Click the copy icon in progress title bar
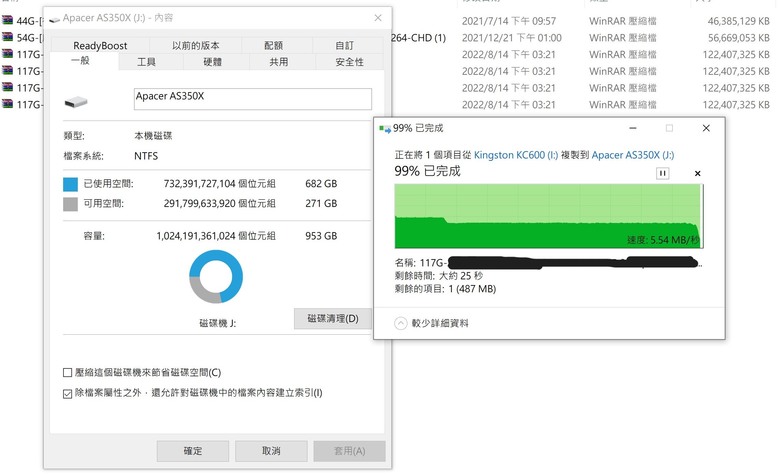The height and width of the screenshot is (475, 780). click(385, 129)
